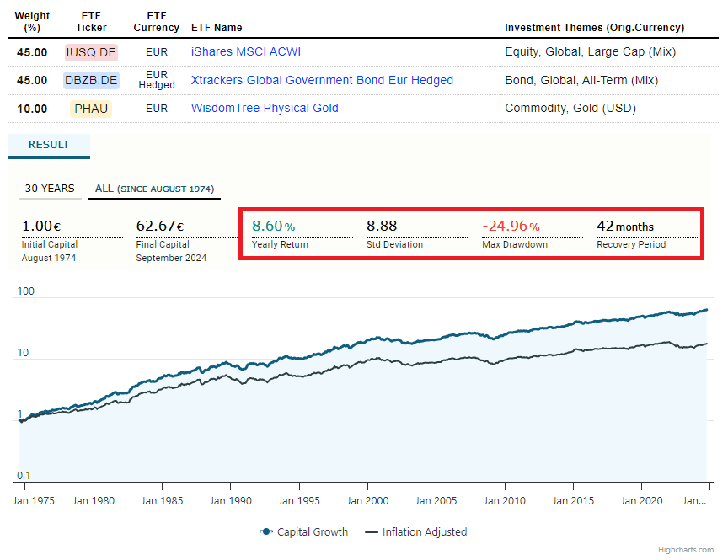Open the WisdomTree Physical Gold link

point(265,108)
